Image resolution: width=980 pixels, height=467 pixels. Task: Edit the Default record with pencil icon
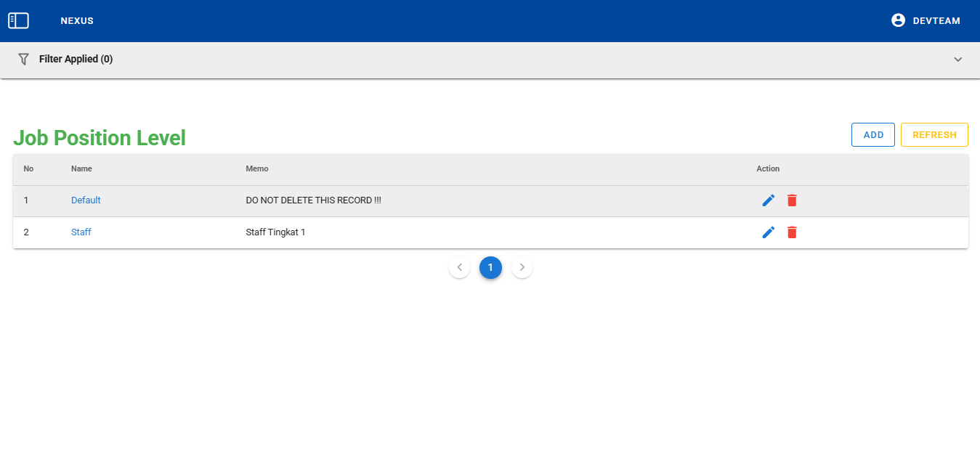[769, 200]
